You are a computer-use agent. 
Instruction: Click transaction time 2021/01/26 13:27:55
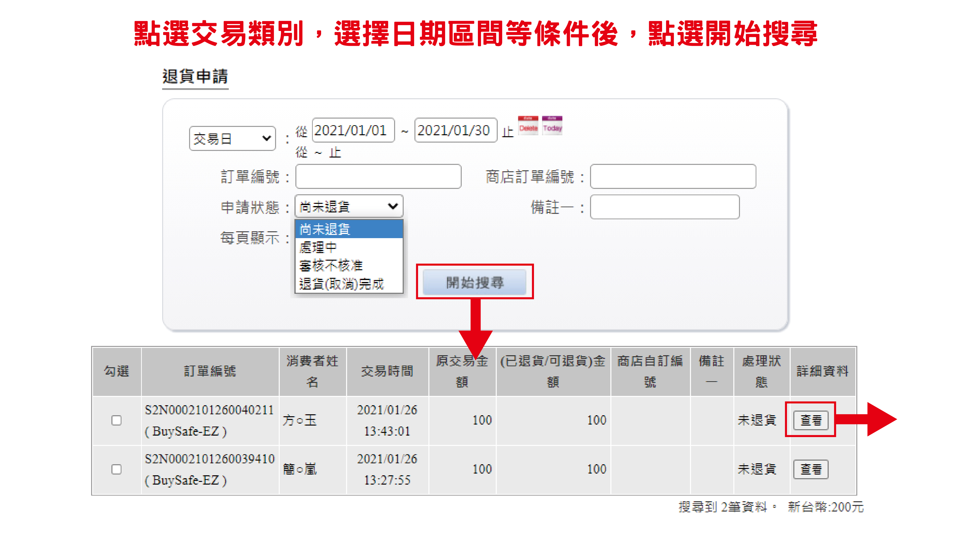click(387, 469)
